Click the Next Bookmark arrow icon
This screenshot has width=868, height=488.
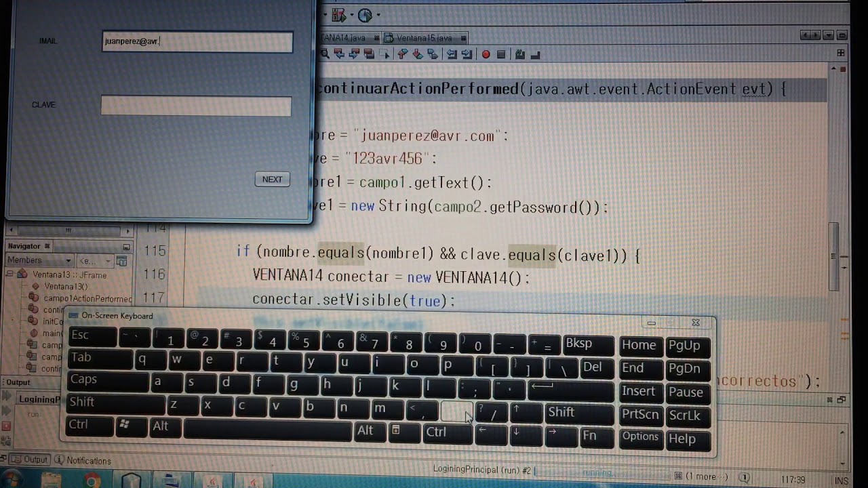[417, 54]
